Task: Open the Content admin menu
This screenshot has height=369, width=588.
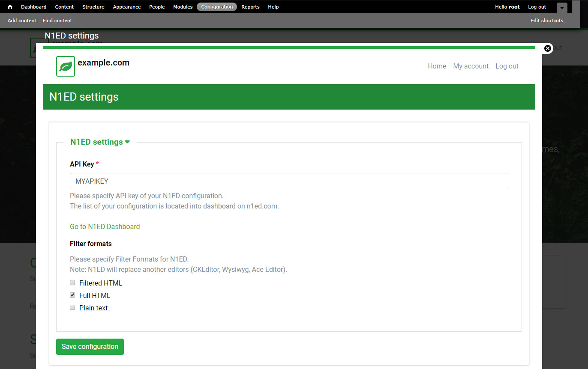Action: [64, 7]
